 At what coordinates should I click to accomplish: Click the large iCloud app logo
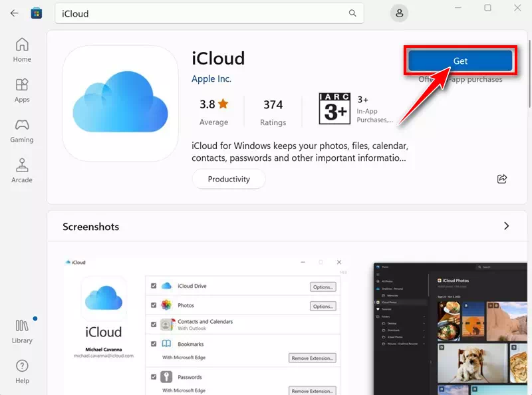point(120,104)
